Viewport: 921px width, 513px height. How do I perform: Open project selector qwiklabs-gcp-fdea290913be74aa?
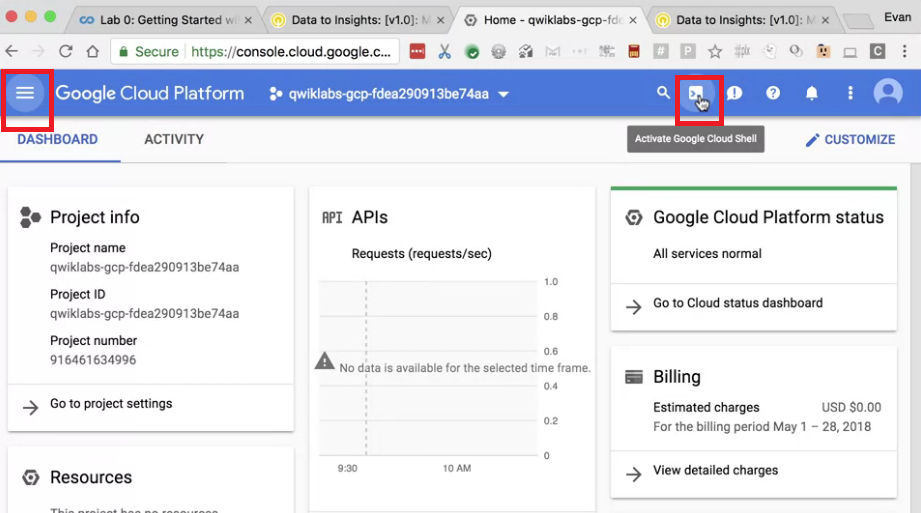click(x=389, y=94)
